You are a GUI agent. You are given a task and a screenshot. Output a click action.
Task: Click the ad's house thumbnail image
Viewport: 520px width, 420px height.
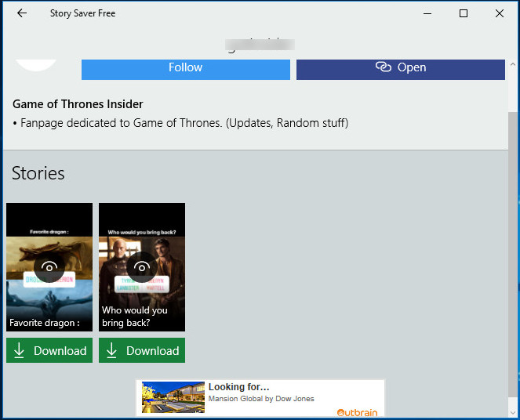coord(173,397)
